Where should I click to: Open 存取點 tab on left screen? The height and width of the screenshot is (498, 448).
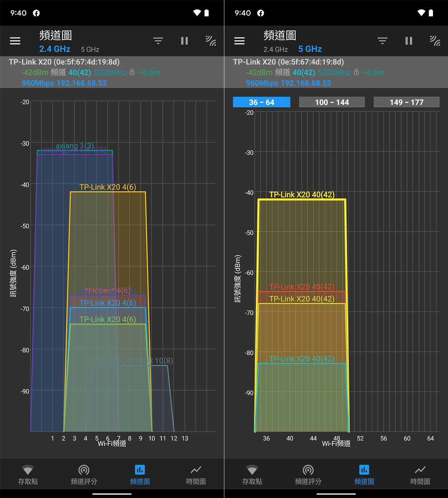pos(28,475)
